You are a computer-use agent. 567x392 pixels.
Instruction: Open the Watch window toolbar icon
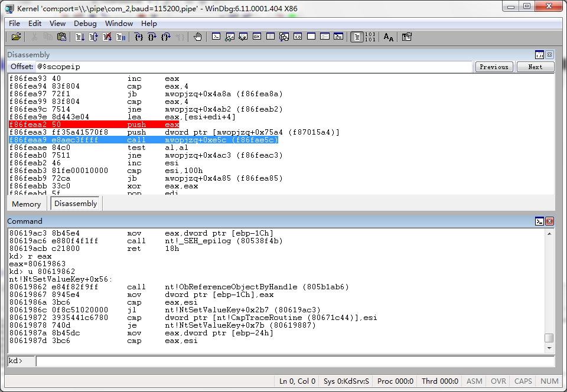coord(230,37)
